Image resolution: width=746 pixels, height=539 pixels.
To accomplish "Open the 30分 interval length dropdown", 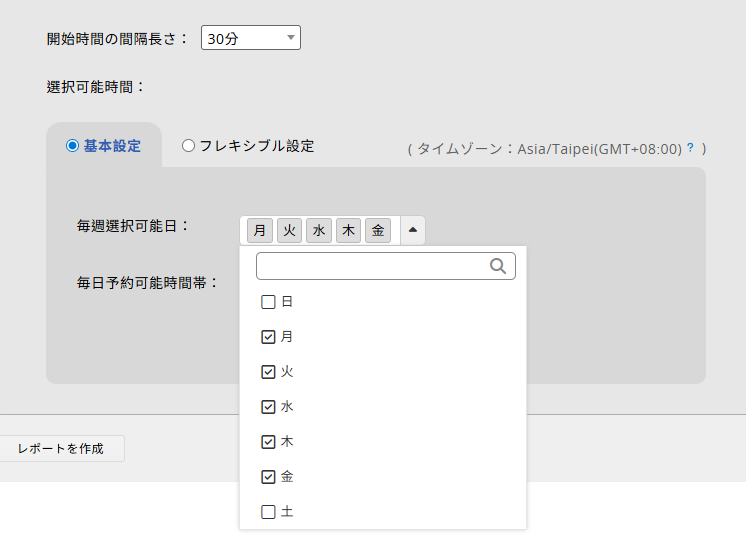I will click(x=250, y=38).
